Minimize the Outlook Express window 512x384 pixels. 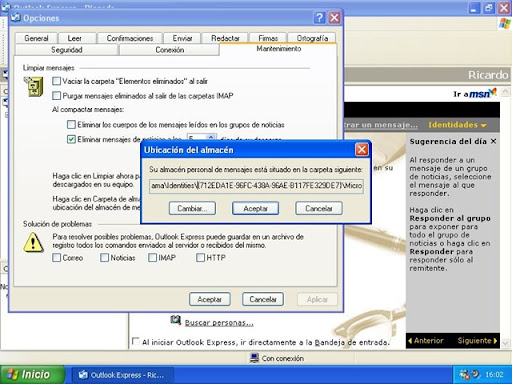(474, 8)
